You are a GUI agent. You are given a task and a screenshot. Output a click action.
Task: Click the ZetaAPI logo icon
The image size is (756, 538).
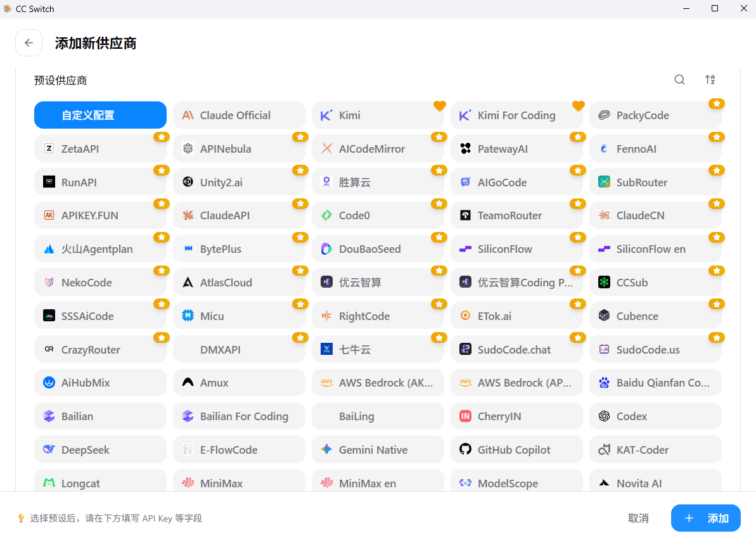[x=49, y=148]
